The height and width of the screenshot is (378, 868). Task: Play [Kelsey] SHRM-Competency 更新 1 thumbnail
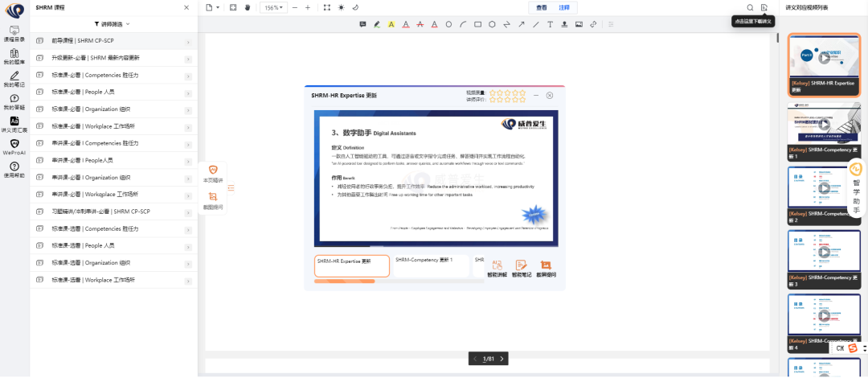point(825,124)
